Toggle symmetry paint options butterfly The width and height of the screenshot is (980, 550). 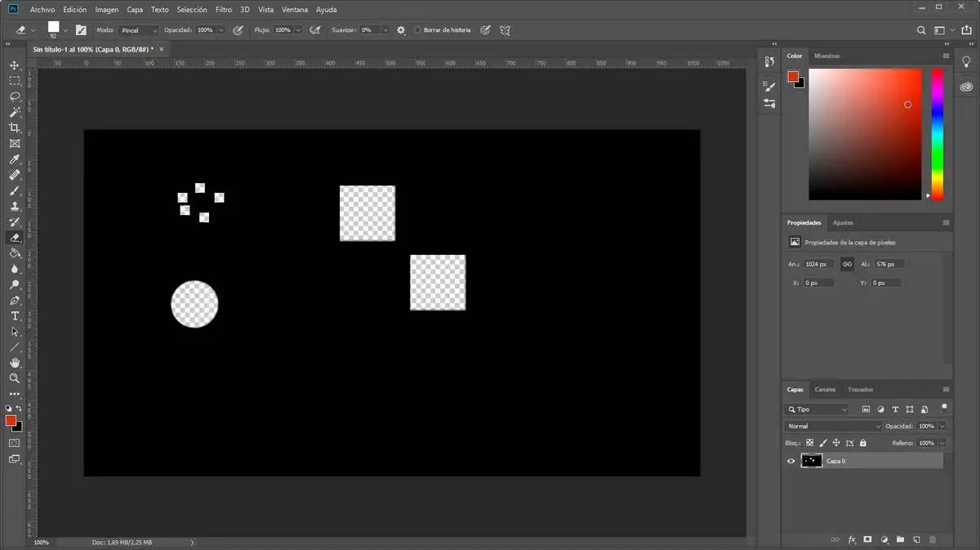[x=506, y=30]
